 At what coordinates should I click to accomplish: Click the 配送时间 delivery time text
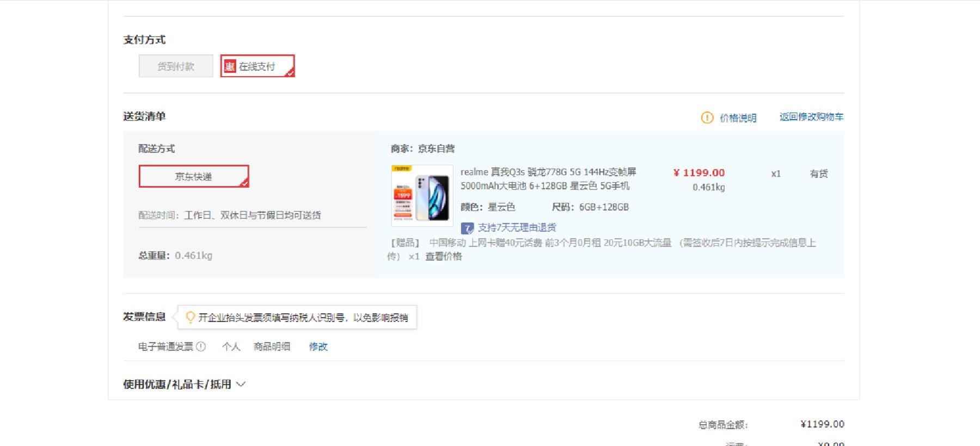230,215
